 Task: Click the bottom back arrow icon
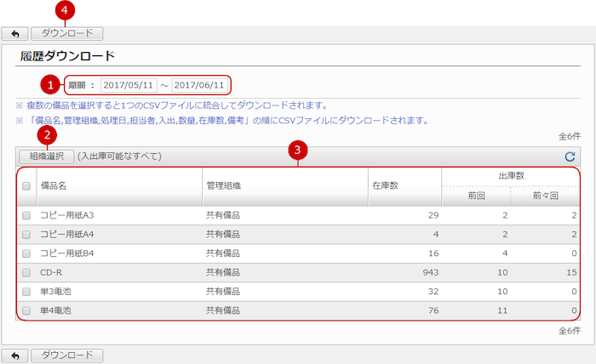click(14, 355)
